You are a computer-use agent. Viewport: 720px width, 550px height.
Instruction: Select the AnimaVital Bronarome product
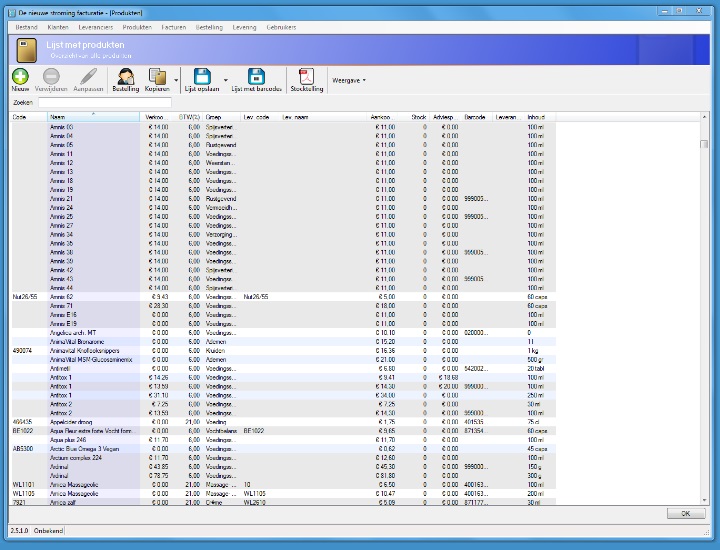pos(283,342)
